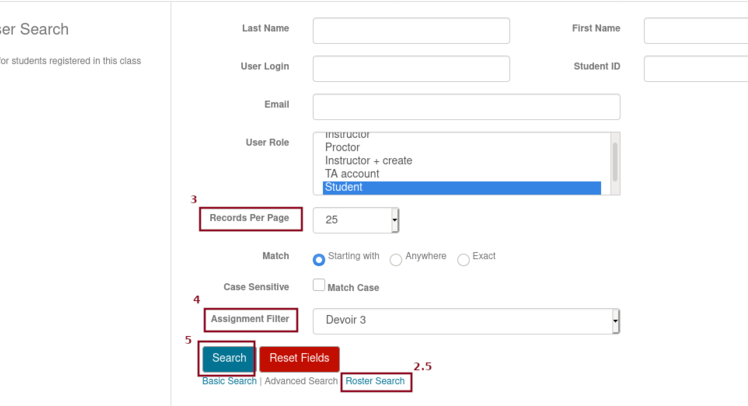Enable the Match Case checkbox

319,286
